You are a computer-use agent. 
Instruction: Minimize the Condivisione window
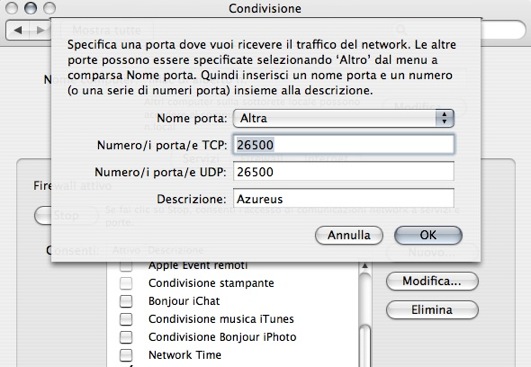pos(30,8)
